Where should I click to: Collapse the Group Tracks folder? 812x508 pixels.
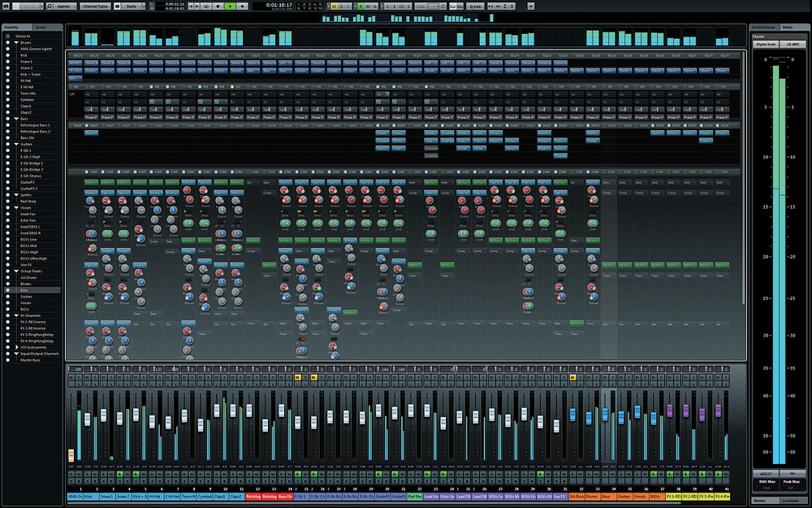click(x=16, y=271)
